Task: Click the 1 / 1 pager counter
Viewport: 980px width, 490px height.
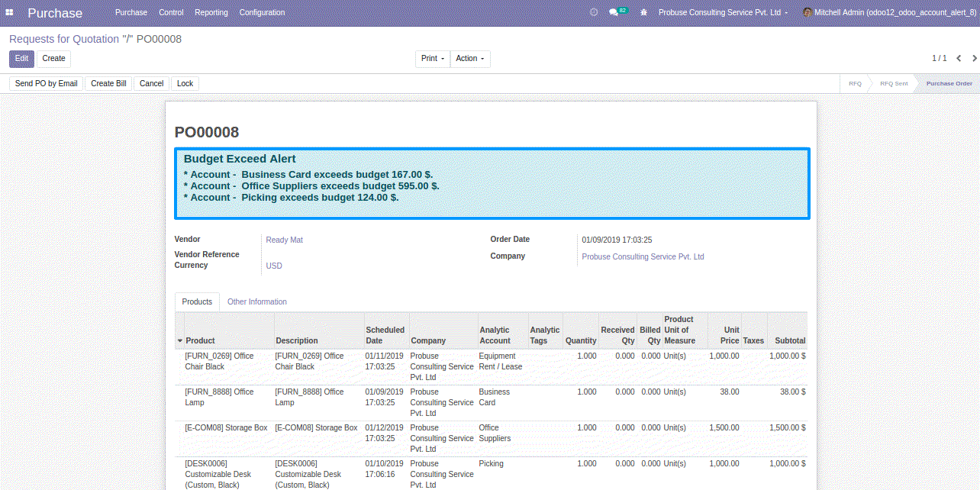Action: pyautogui.click(x=939, y=58)
